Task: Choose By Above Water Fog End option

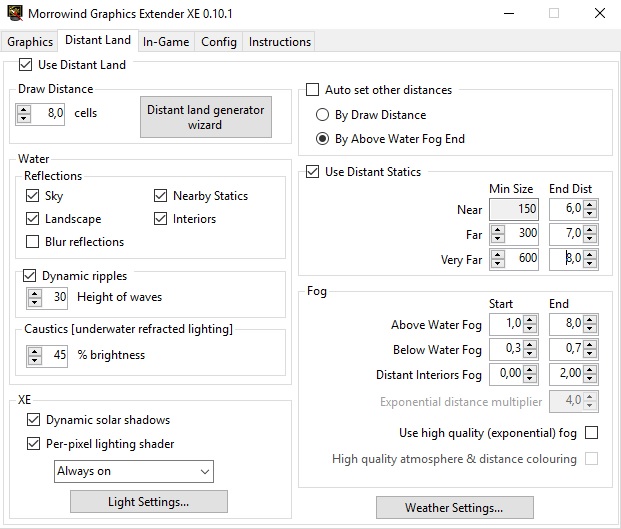Action: [322, 139]
